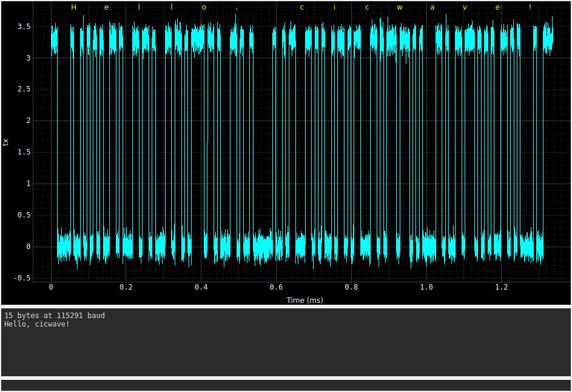572x392 pixels.
Task: Click the 0.8 tick on the time axis
Action: [x=351, y=287]
